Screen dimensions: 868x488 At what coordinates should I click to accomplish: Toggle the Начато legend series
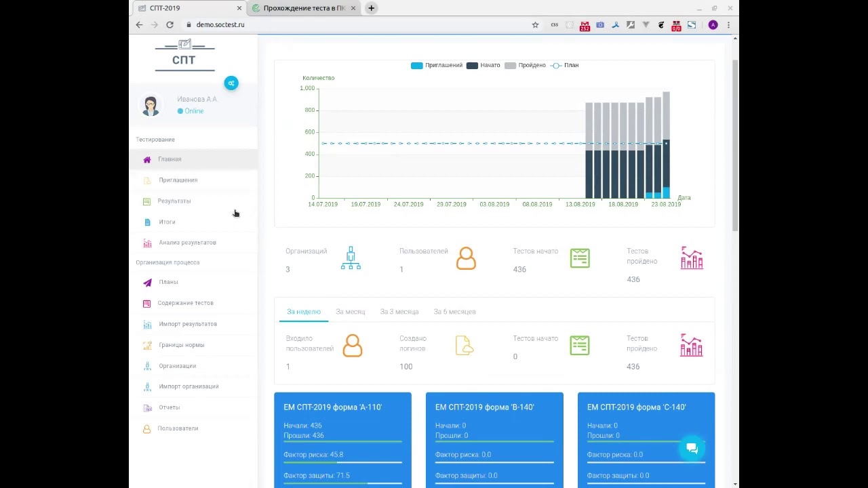[483, 65]
